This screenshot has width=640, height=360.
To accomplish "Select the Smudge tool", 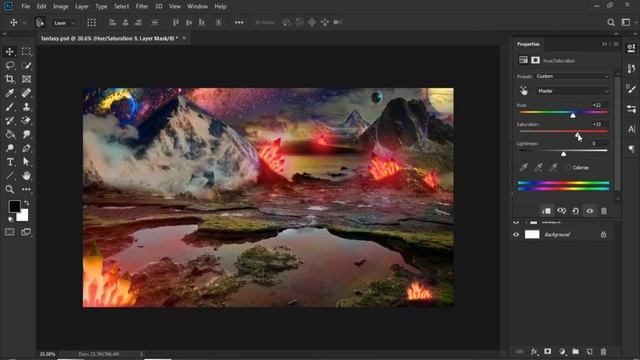I will 26,134.
